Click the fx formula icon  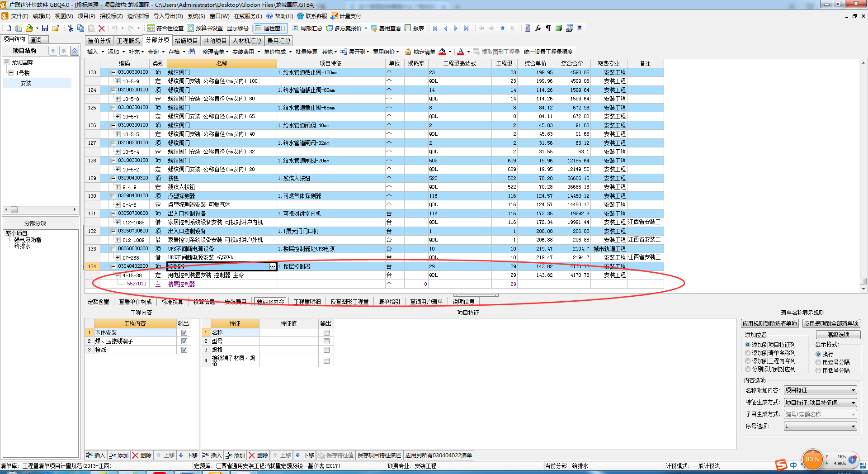point(538,28)
